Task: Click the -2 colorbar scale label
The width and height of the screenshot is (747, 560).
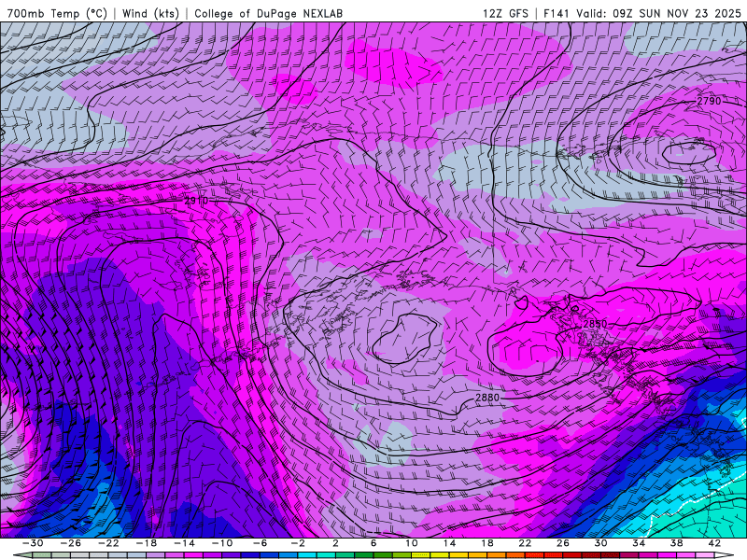Action: 298,543
